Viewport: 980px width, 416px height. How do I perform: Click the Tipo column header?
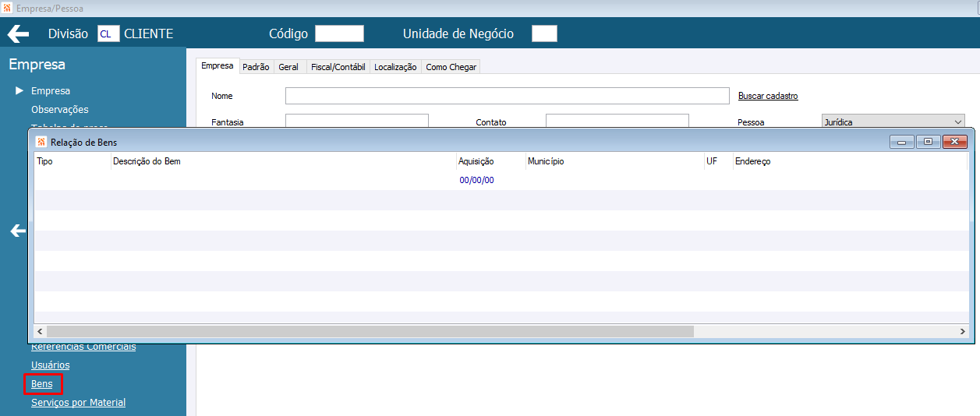73,161
